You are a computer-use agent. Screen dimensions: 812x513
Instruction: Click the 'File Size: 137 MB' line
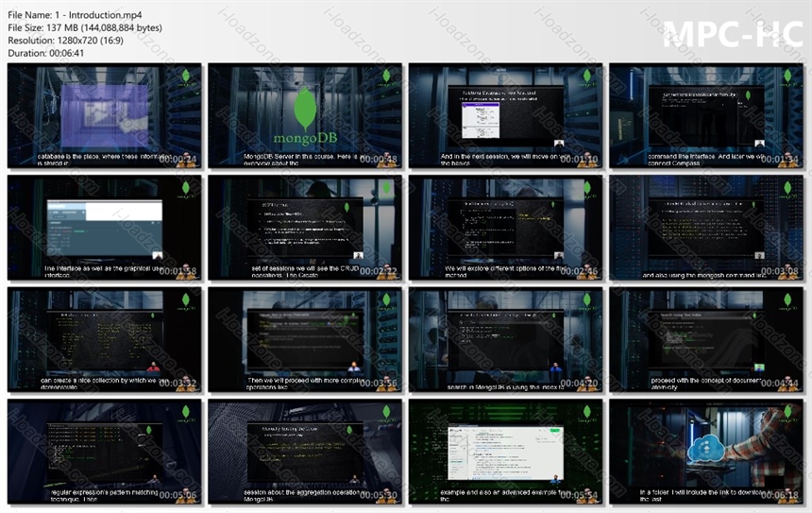pos(85,28)
